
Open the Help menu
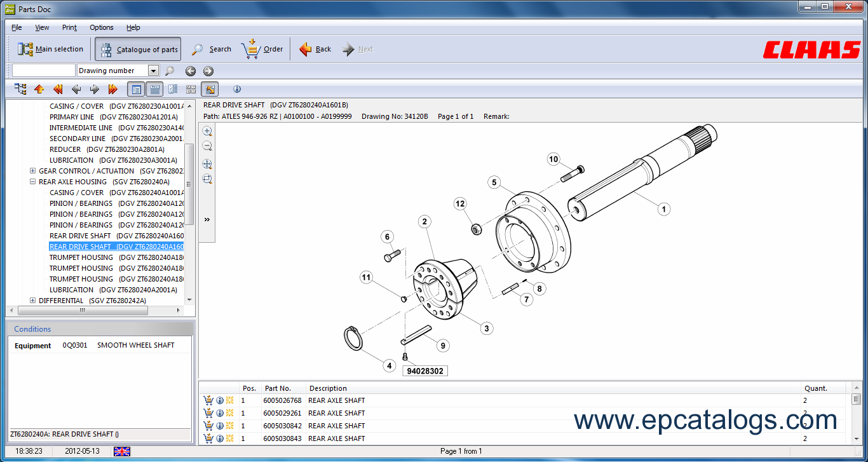coord(133,27)
